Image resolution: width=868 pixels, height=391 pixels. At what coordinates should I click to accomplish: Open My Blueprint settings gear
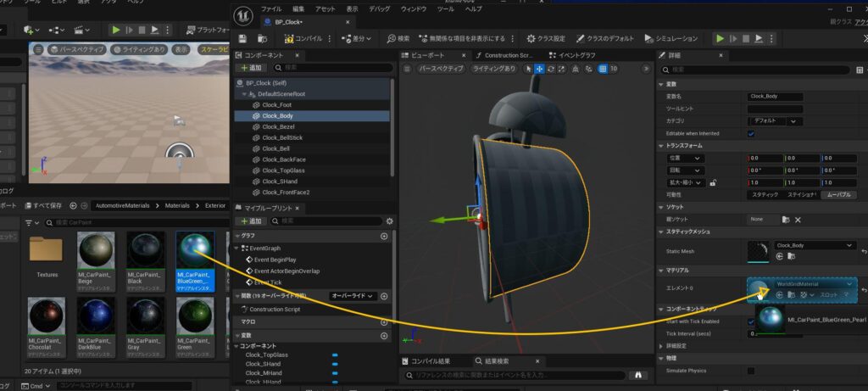pyautogui.click(x=389, y=221)
